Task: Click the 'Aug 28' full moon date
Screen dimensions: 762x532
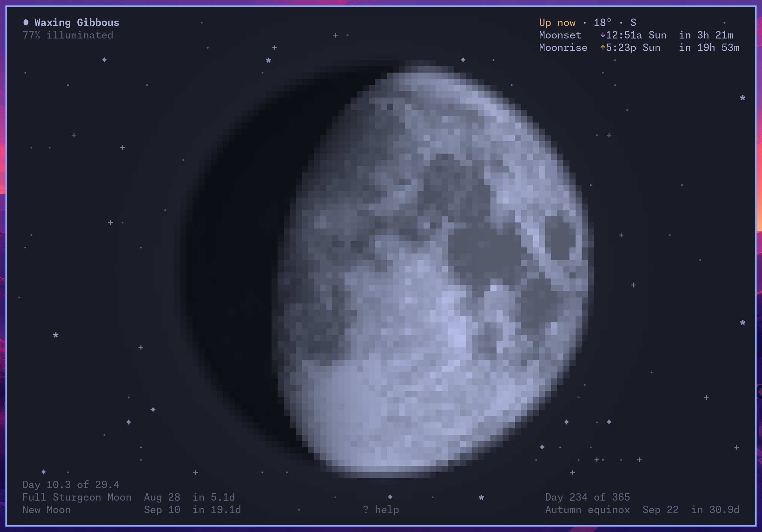Action: (162, 497)
